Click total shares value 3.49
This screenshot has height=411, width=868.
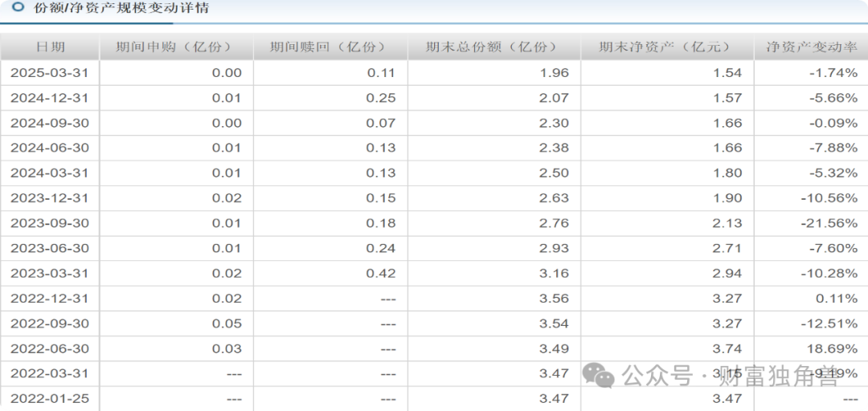click(554, 348)
